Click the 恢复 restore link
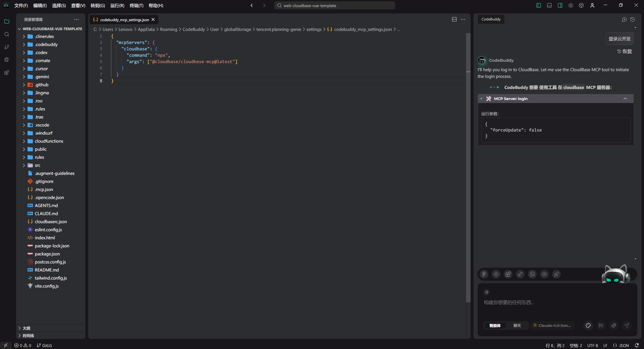This screenshot has width=644, height=349. [x=625, y=51]
